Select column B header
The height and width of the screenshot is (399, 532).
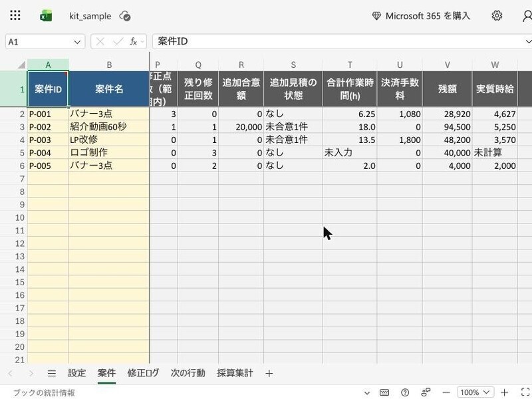point(109,65)
